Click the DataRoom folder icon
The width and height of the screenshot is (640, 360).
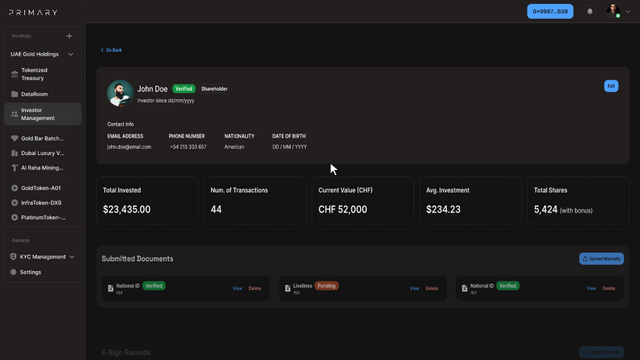15,94
